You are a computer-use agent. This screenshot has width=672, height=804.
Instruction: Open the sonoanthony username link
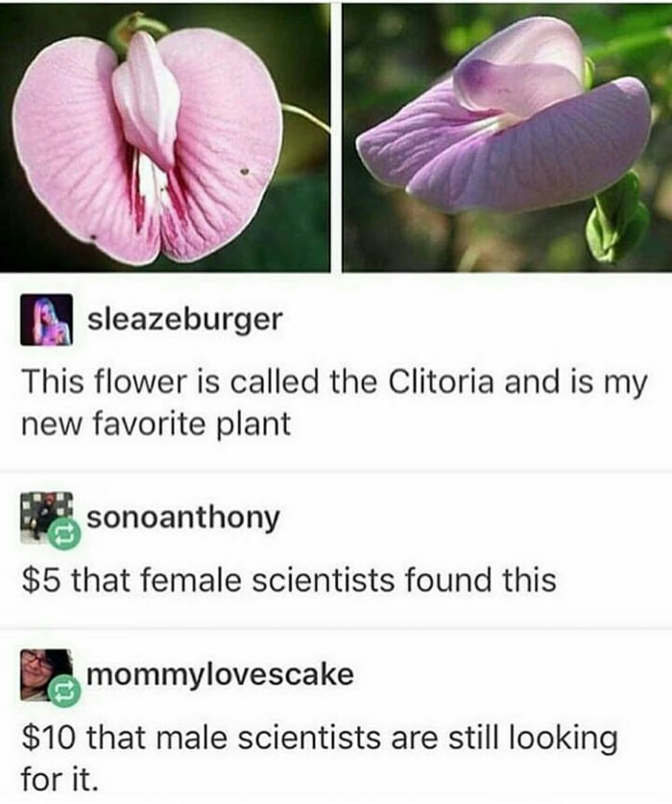[183, 518]
